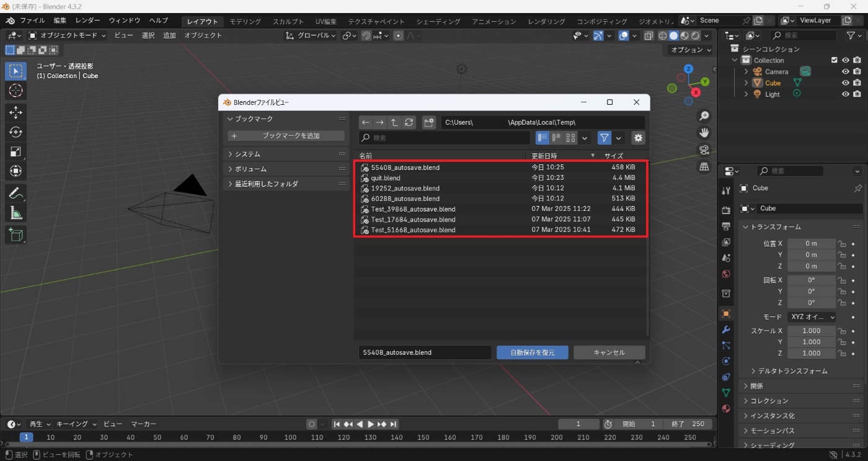Select the Scale tool
Image resolution: width=868 pixels, height=461 pixels.
16,151
